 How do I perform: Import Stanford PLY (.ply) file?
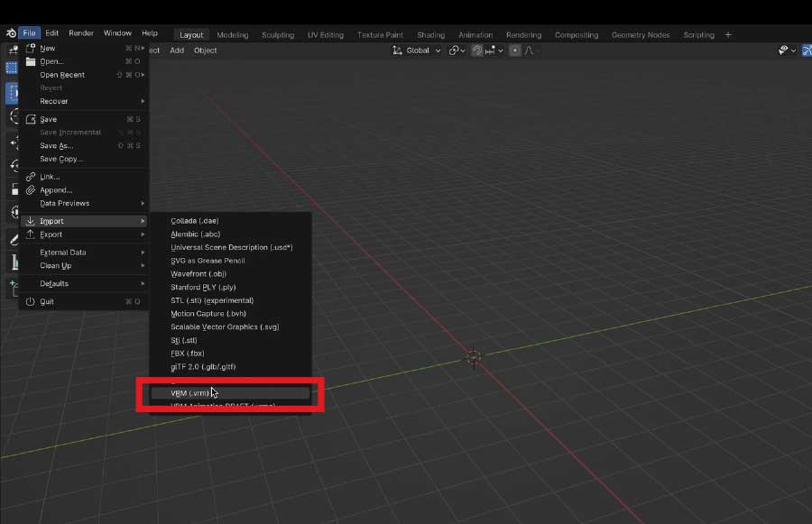tap(230, 287)
